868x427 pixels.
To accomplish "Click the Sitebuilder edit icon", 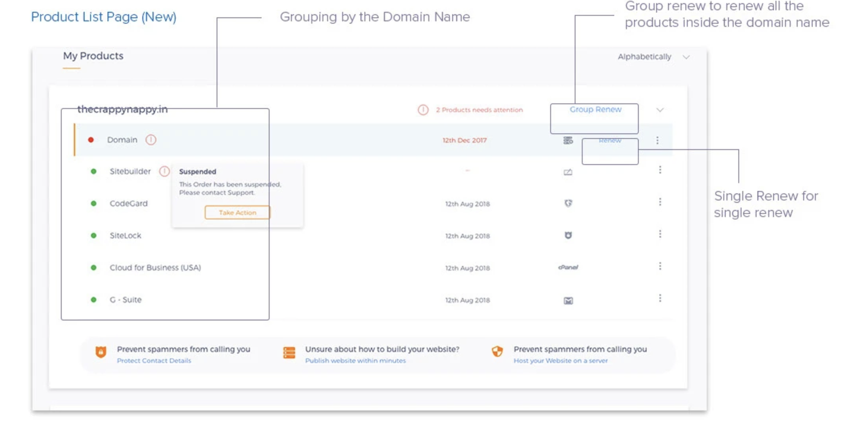I will point(568,172).
